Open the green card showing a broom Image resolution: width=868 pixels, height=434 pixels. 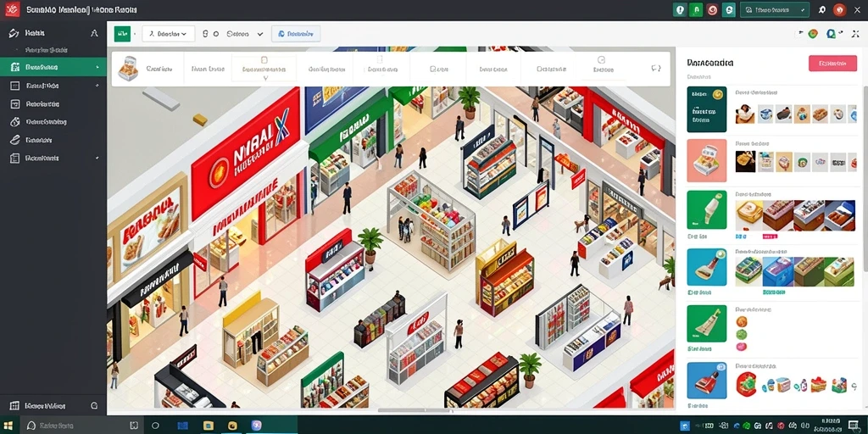point(706,323)
